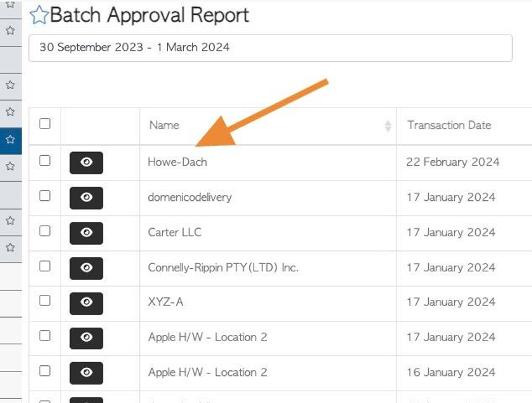Select the XYZ-A row checkbox
The height and width of the screenshot is (403, 532).
[x=45, y=300]
